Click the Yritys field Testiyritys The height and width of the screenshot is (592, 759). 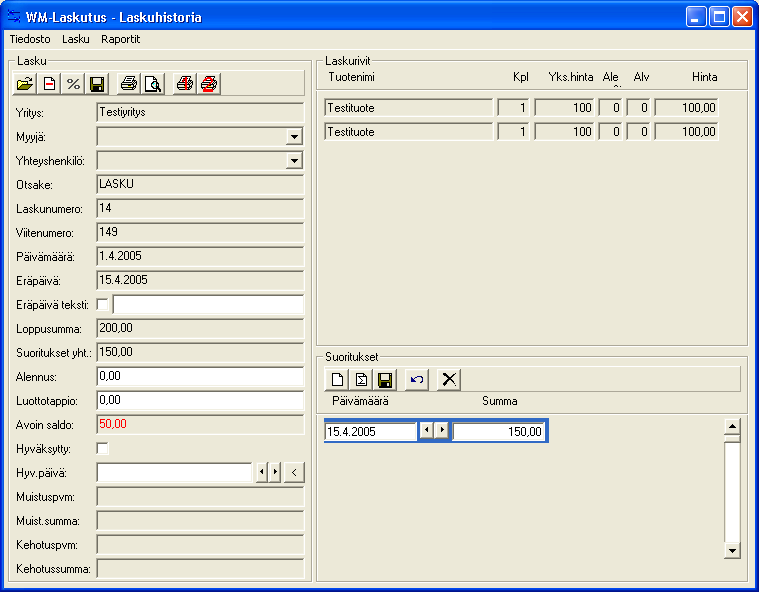[x=200, y=113]
